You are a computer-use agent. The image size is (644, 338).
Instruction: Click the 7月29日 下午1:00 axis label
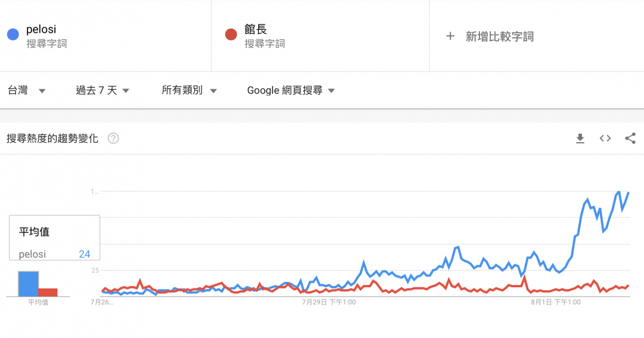(329, 302)
